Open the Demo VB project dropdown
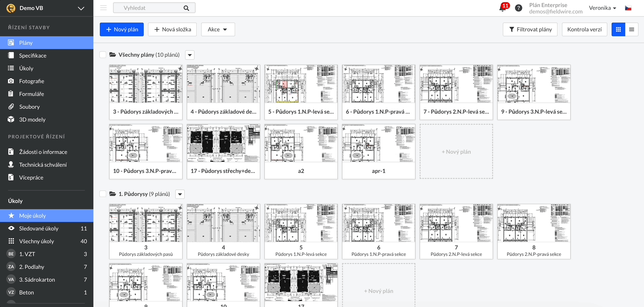Screen dimensions: 644x307 81,8
